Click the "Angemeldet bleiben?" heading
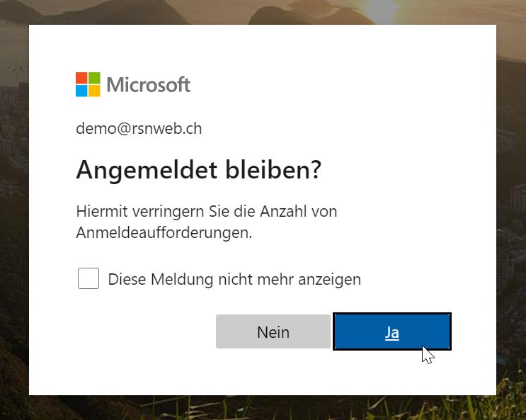The width and height of the screenshot is (526, 420). [198, 170]
